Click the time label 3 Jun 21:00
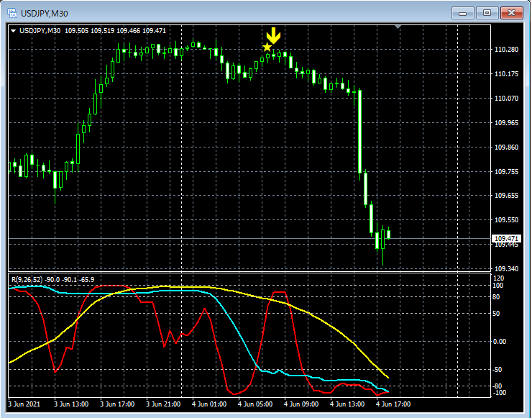Screen dimensions: 532x418 tap(163, 404)
